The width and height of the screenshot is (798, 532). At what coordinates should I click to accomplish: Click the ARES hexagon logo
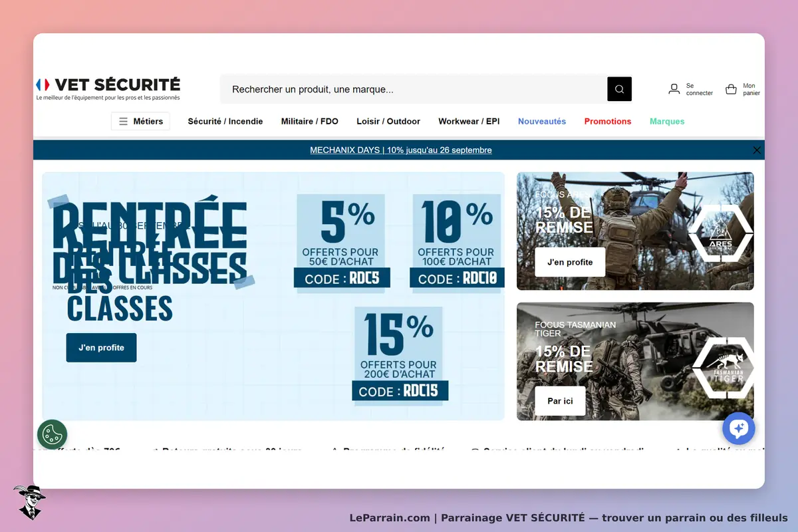(720, 233)
